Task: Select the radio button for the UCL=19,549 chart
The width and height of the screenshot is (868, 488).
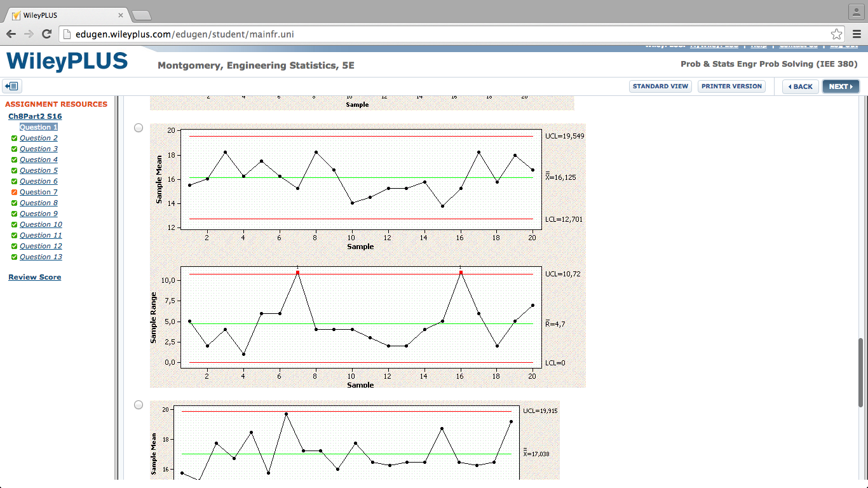Action: pos(139,128)
